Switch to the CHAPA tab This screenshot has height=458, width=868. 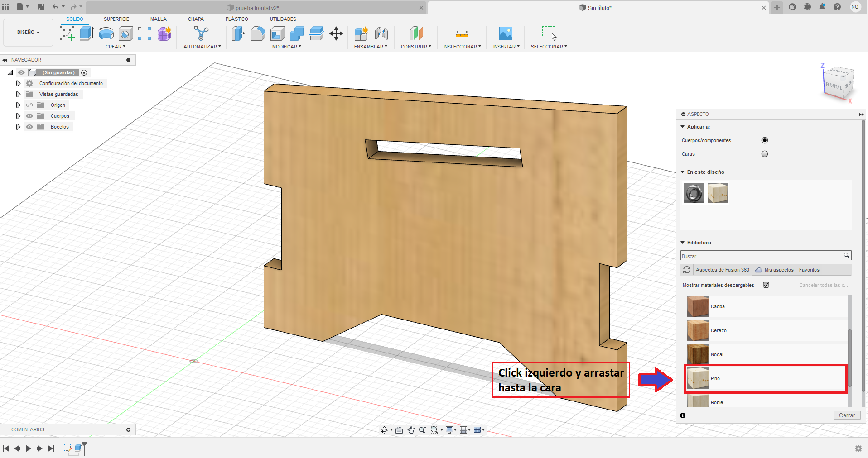tap(196, 19)
